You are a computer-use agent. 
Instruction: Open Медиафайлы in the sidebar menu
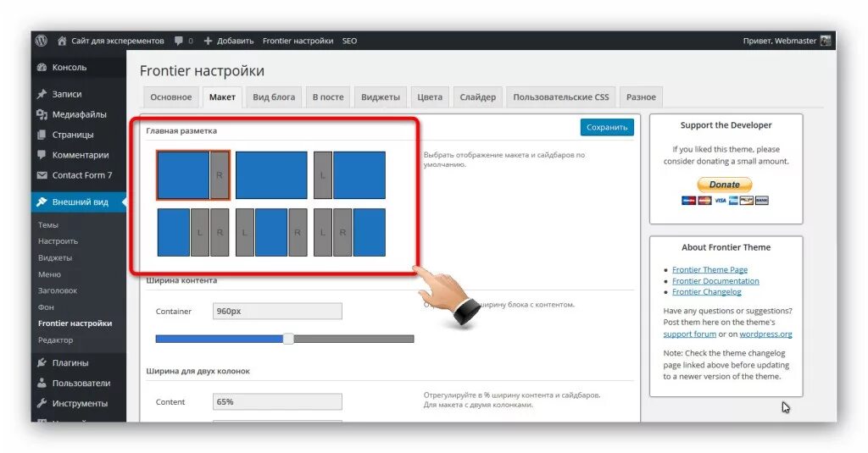(79, 114)
